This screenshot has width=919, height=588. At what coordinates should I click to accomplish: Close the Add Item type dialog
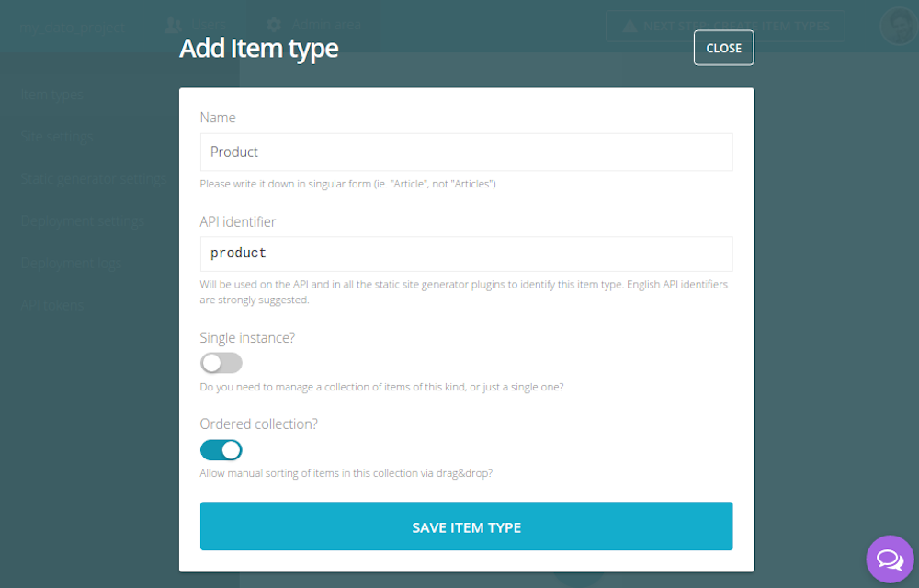(723, 48)
